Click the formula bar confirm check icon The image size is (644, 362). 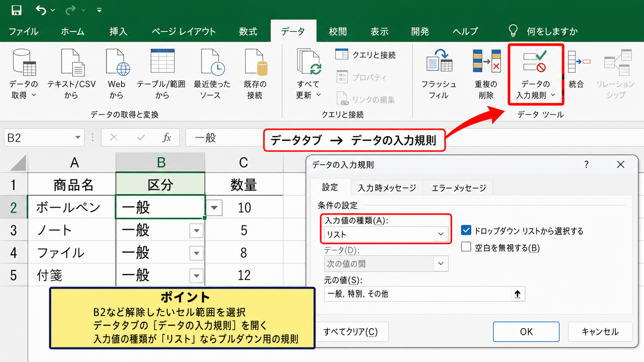click(x=141, y=137)
